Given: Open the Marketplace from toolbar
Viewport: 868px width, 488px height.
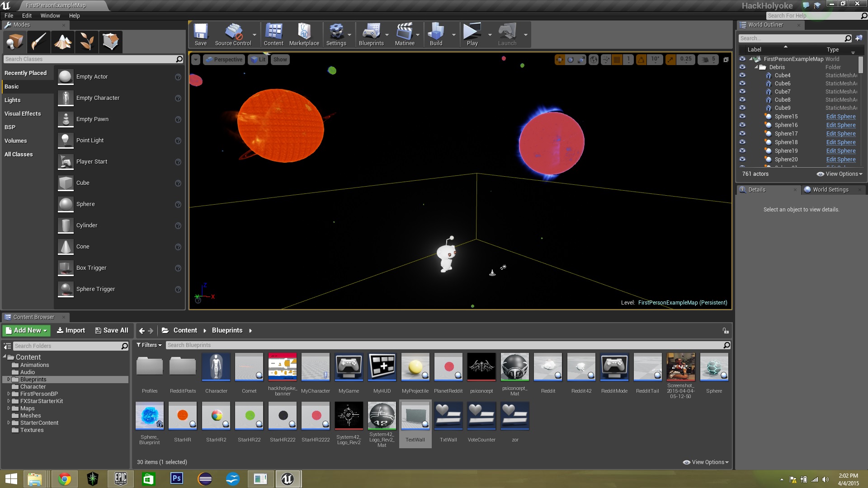Looking at the screenshot, I should tap(304, 35).
